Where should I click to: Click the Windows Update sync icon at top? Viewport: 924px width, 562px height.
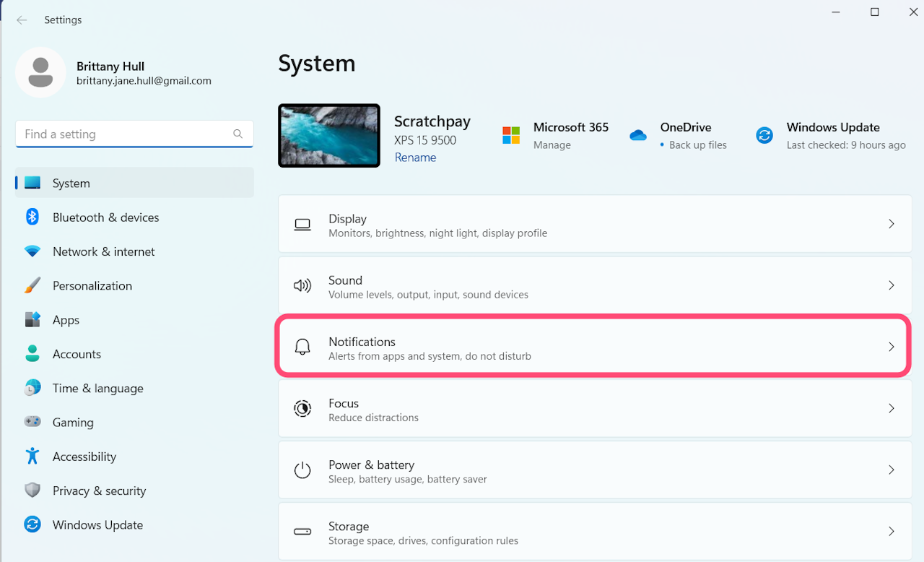[764, 135]
